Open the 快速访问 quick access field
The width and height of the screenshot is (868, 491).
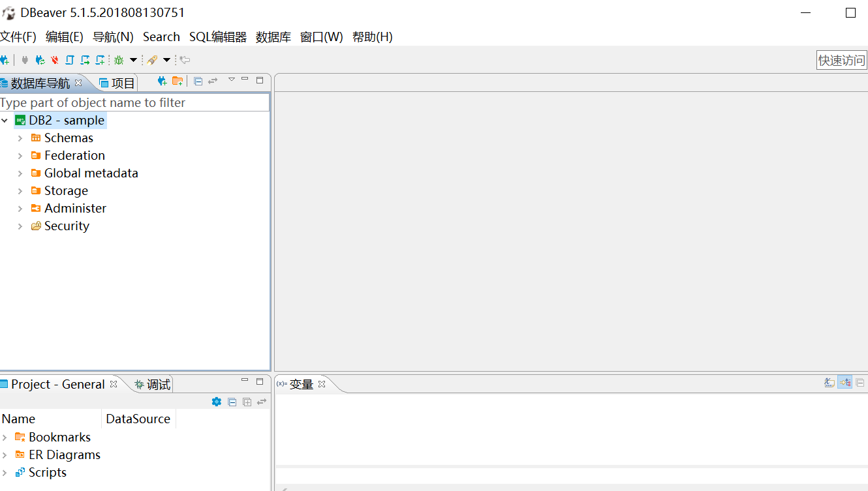click(x=841, y=59)
